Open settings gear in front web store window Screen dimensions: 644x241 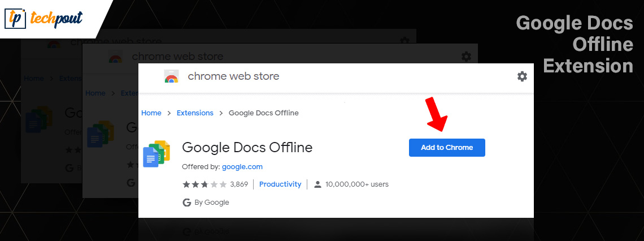click(521, 76)
